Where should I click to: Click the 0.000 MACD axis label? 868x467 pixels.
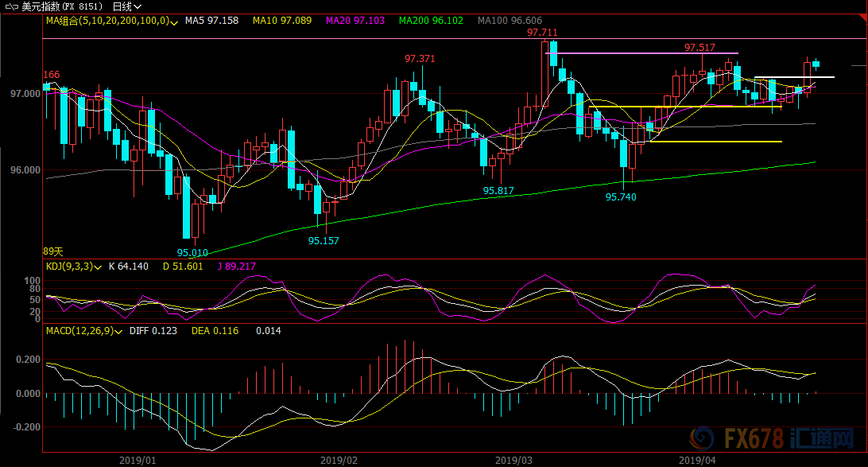(x=29, y=393)
